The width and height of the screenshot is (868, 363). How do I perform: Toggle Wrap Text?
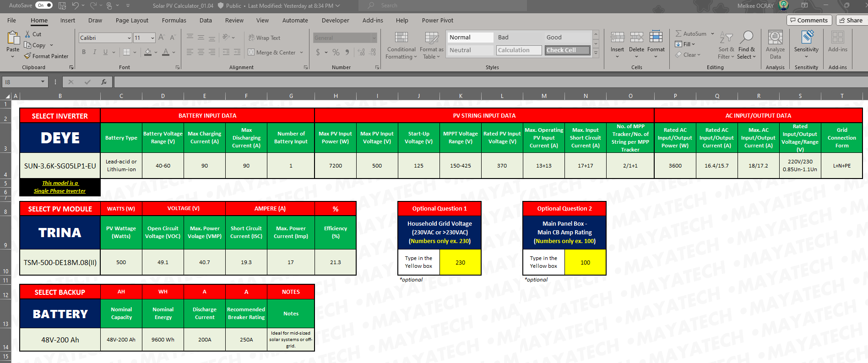264,38
